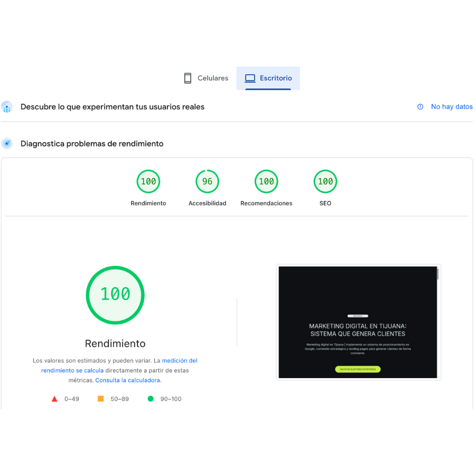This screenshot has width=476, height=476.
Task: Click the phone icon next to Celulares
Action: [x=188, y=78]
